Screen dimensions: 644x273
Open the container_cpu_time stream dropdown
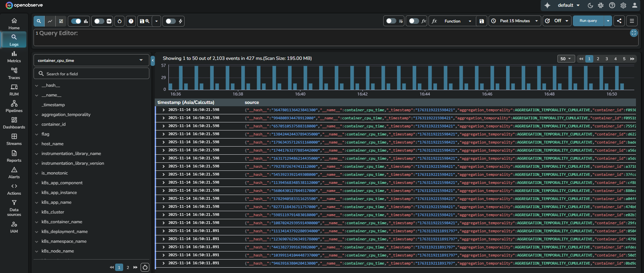coord(91,61)
